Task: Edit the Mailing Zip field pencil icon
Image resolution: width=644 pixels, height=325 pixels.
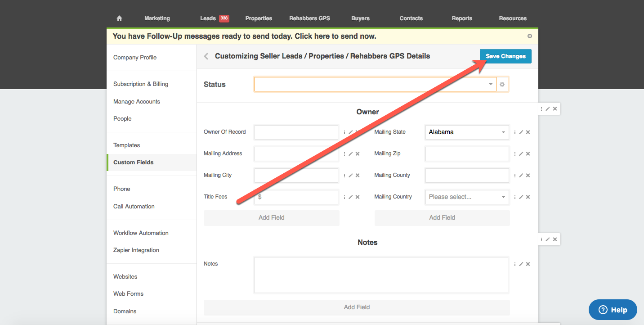Action: pos(521,154)
